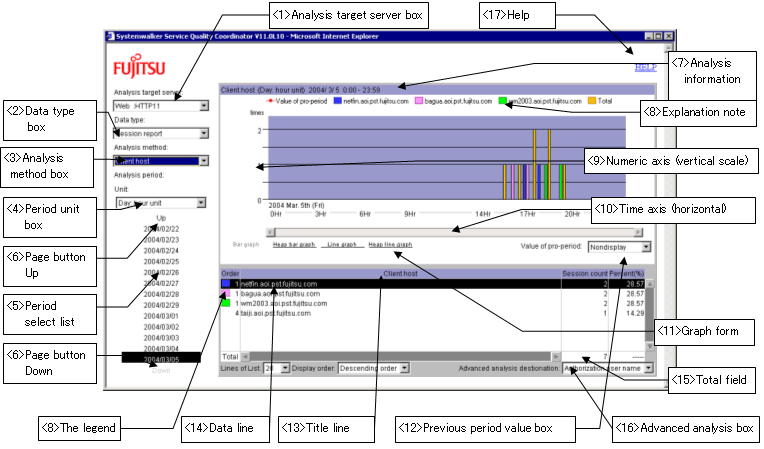Select period date 2004/02/25
The height and width of the screenshot is (449, 764).
click(x=161, y=262)
